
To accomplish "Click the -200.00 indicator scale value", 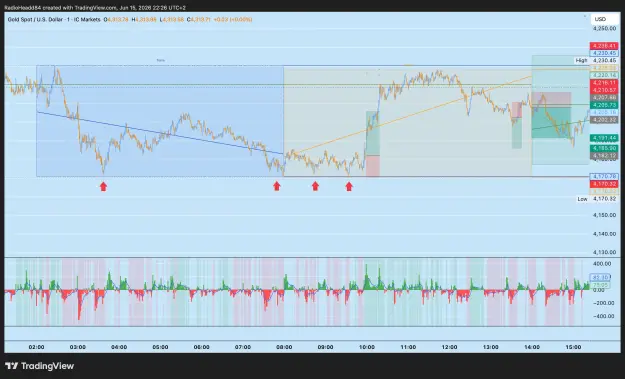I will [x=602, y=303].
